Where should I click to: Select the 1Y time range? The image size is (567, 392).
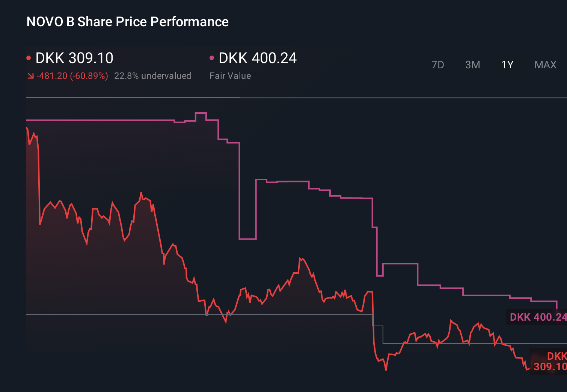click(x=507, y=65)
